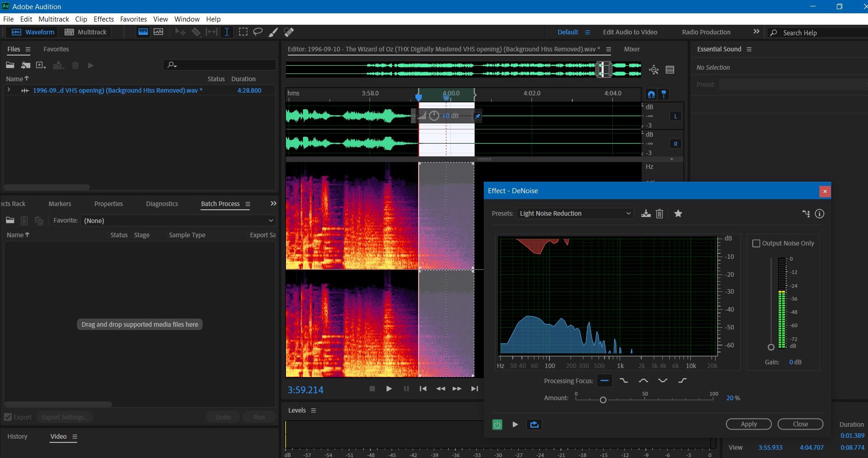Viewport: 868px width, 458px height.
Task: Toggle left channel L button
Action: pos(676,116)
